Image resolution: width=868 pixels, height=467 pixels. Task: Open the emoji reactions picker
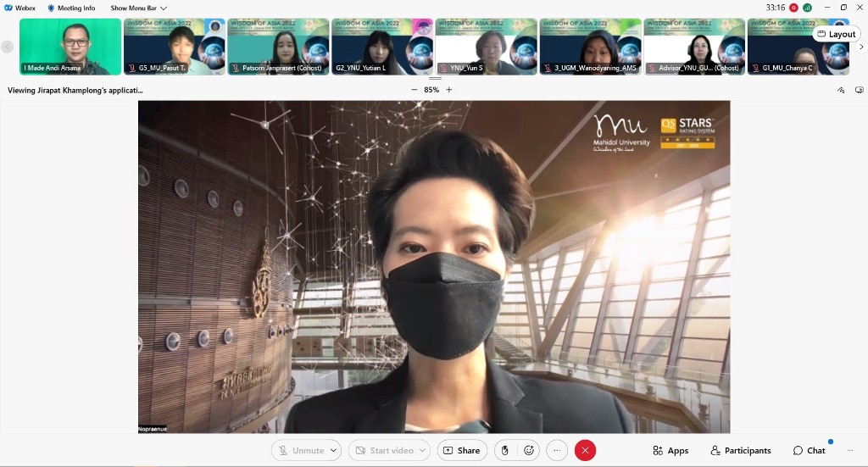(x=529, y=451)
